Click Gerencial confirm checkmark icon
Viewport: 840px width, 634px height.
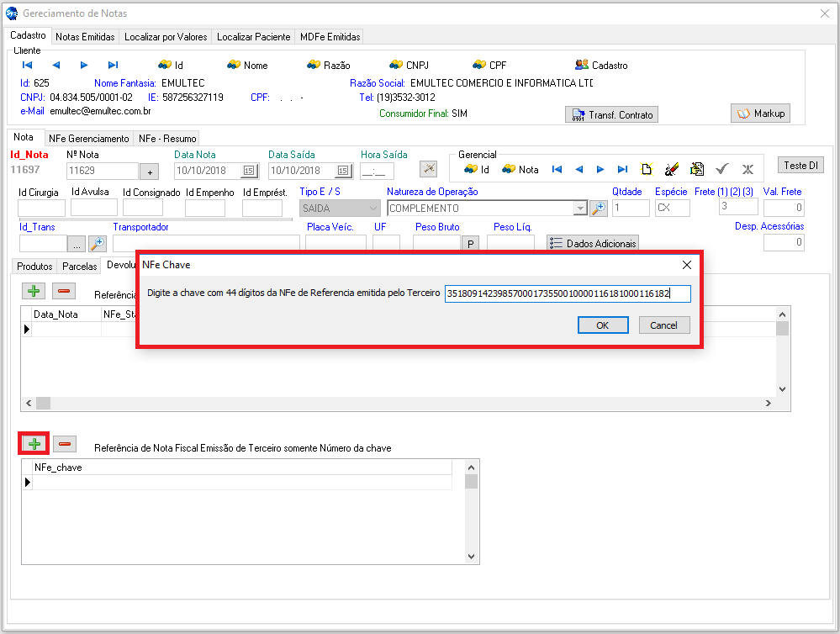click(721, 169)
